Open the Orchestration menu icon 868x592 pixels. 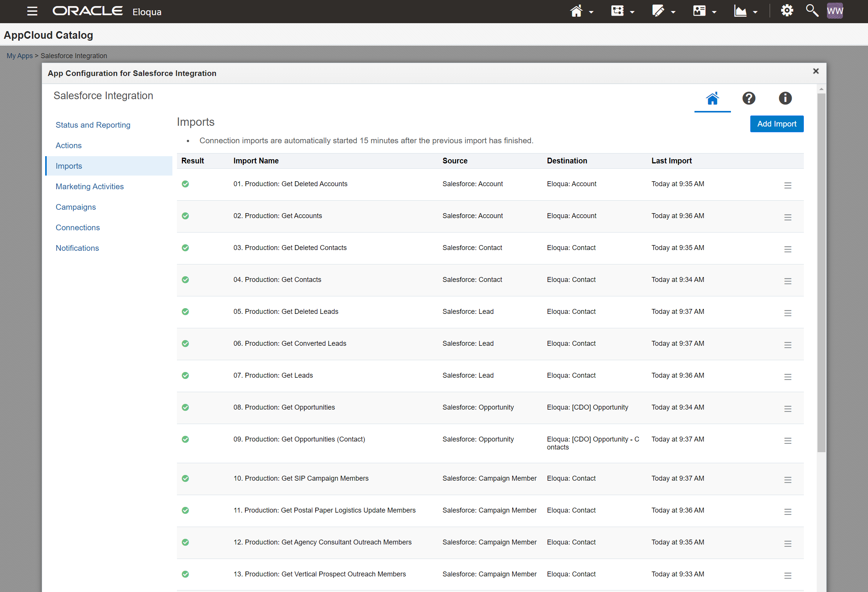pos(617,11)
